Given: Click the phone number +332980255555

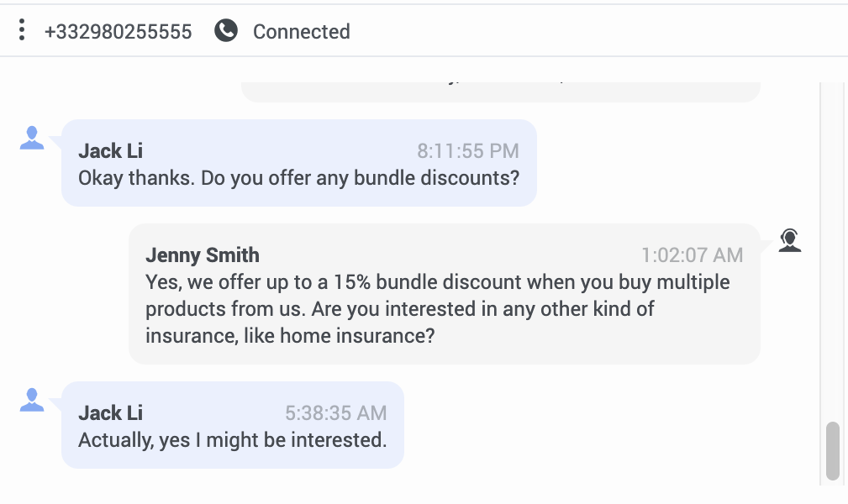Looking at the screenshot, I should (x=118, y=31).
